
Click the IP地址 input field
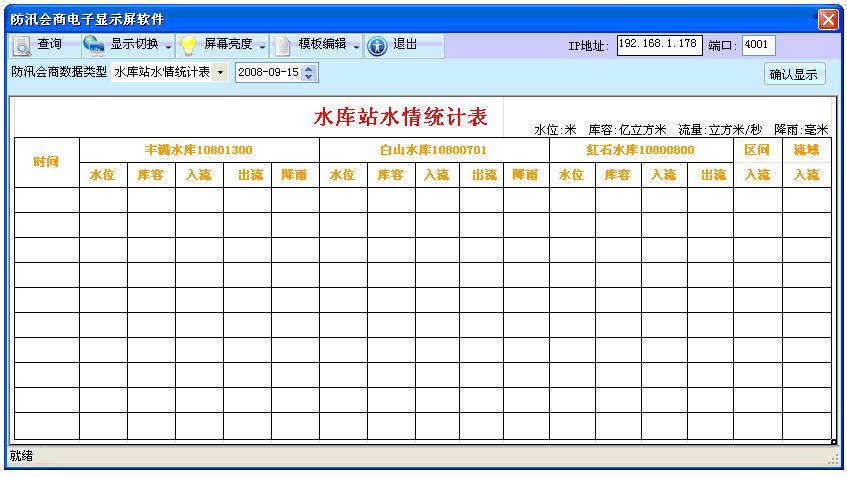pyautogui.click(x=659, y=45)
